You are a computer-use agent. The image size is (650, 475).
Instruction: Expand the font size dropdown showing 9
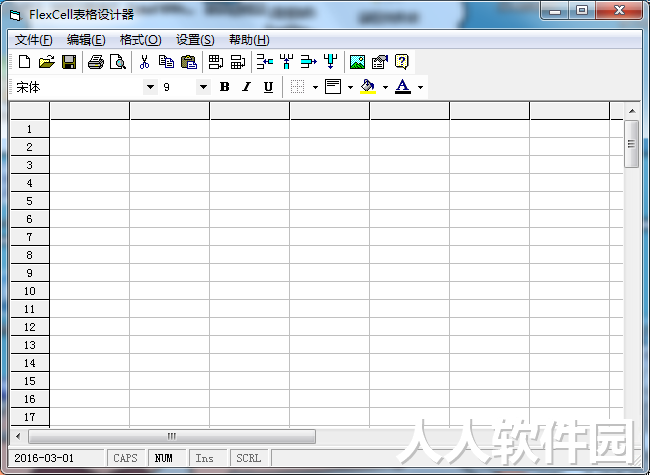[203, 87]
